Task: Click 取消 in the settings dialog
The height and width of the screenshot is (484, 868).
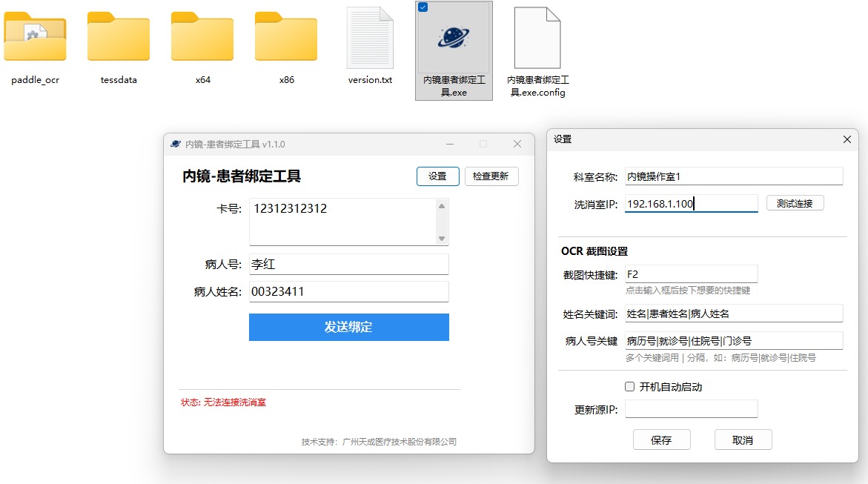Action: 743,440
